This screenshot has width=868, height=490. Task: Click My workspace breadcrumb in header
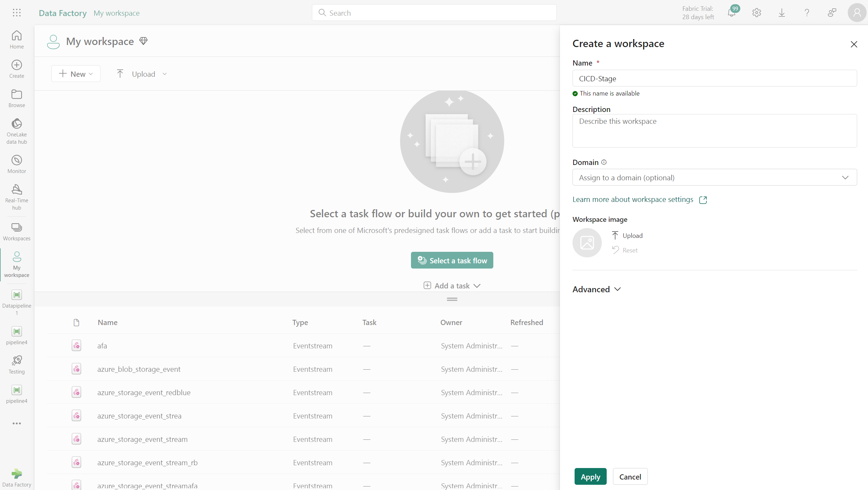coord(117,13)
